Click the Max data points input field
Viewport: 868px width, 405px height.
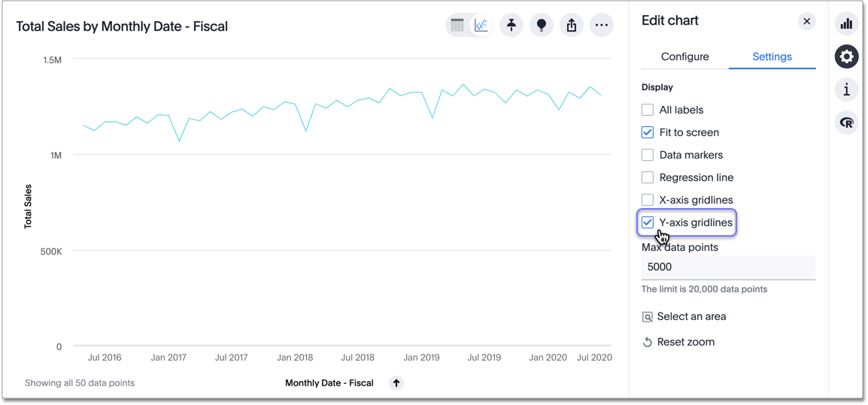tap(727, 267)
